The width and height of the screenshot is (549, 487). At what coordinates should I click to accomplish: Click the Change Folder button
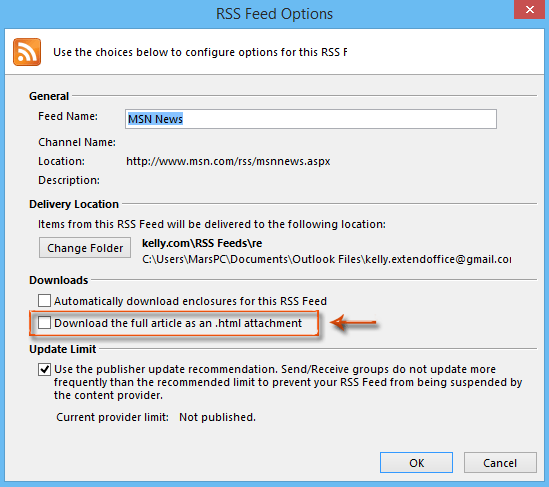point(85,248)
